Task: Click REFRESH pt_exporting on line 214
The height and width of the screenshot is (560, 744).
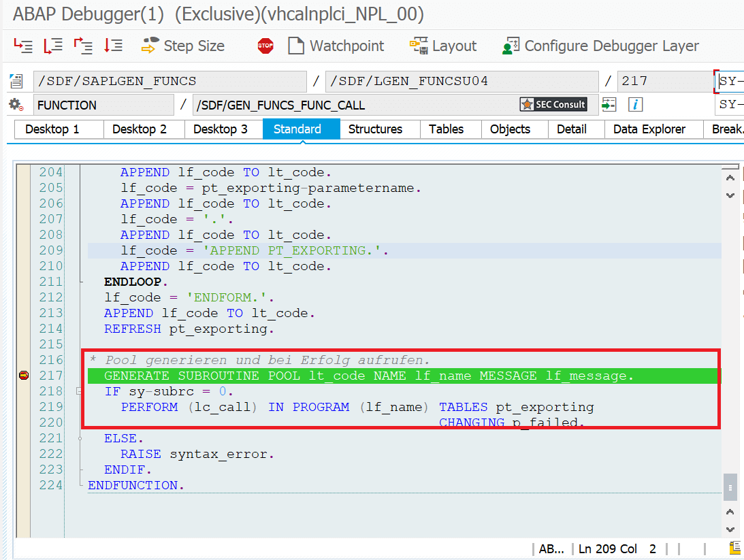Action: [x=189, y=329]
